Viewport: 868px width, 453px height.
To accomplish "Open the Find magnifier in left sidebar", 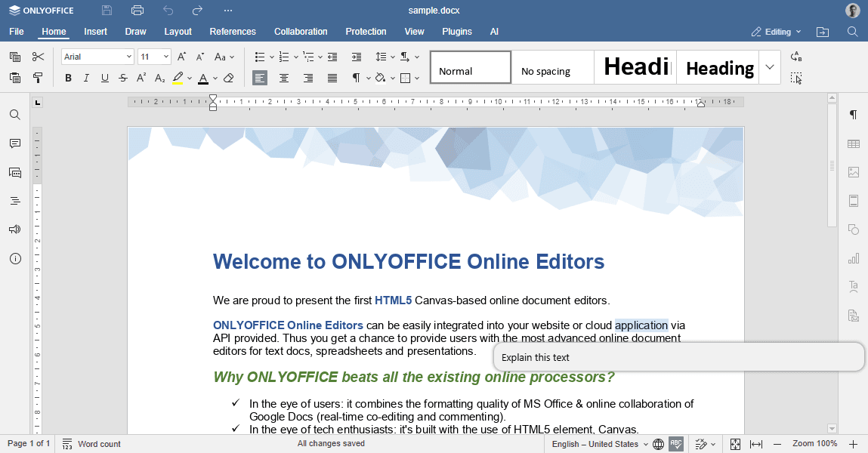I will [x=14, y=115].
